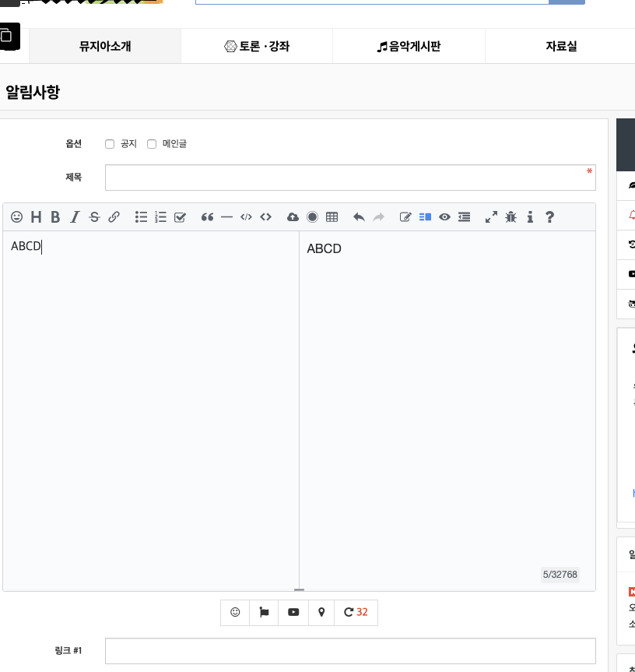Open the 뮤지아소개 menu tab
Screen dimensions: 635x672
105,47
